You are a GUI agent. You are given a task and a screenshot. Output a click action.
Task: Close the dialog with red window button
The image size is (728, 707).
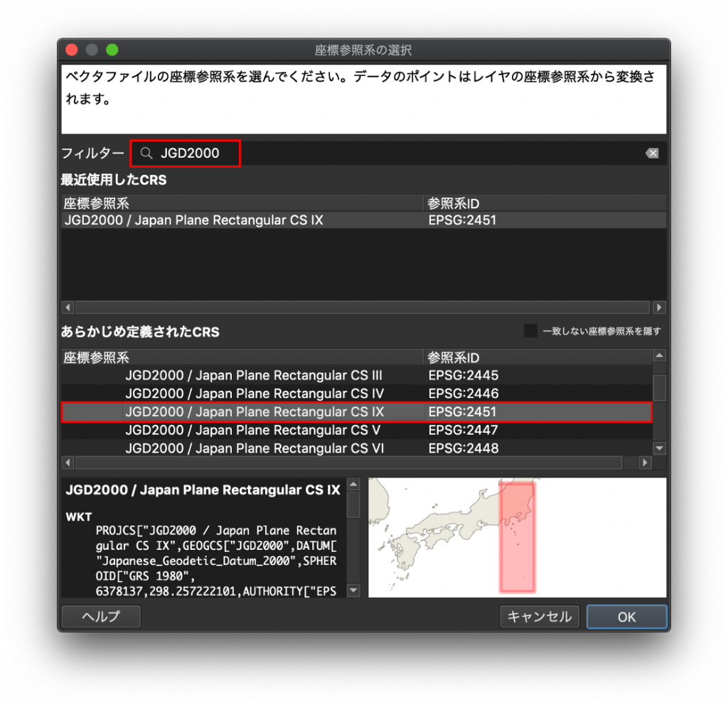[x=72, y=50]
